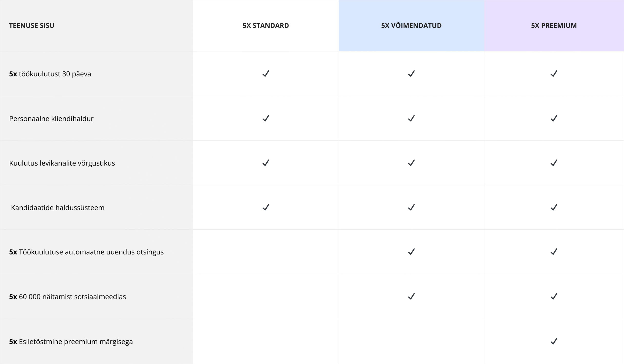Viewport: 624px width, 364px height.
Task: Click the empty Standard cell for Esiletõstmine row
Action: (266, 341)
